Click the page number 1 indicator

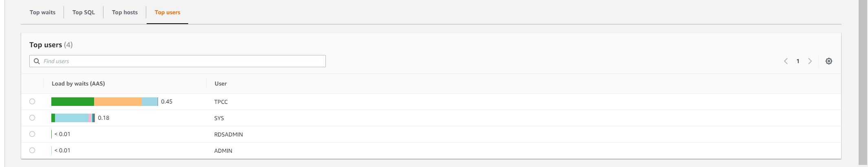click(x=798, y=61)
